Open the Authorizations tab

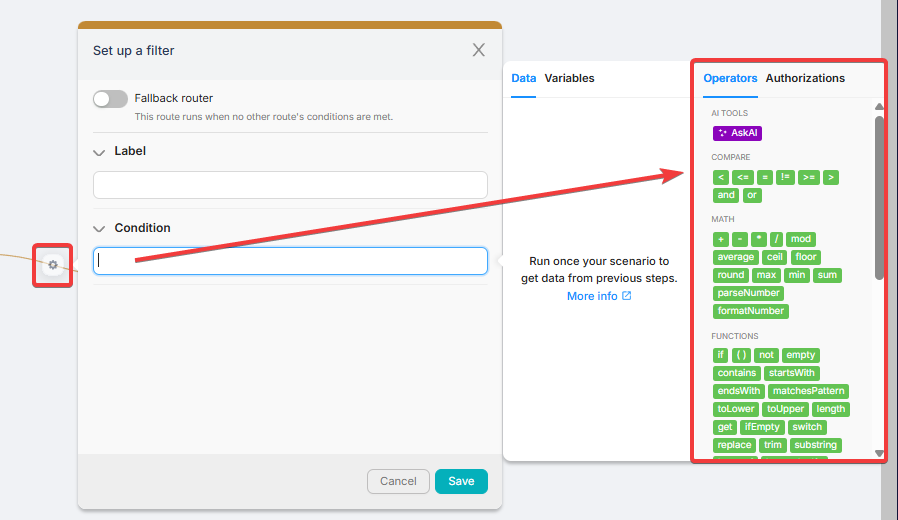click(x=805, y=78)
